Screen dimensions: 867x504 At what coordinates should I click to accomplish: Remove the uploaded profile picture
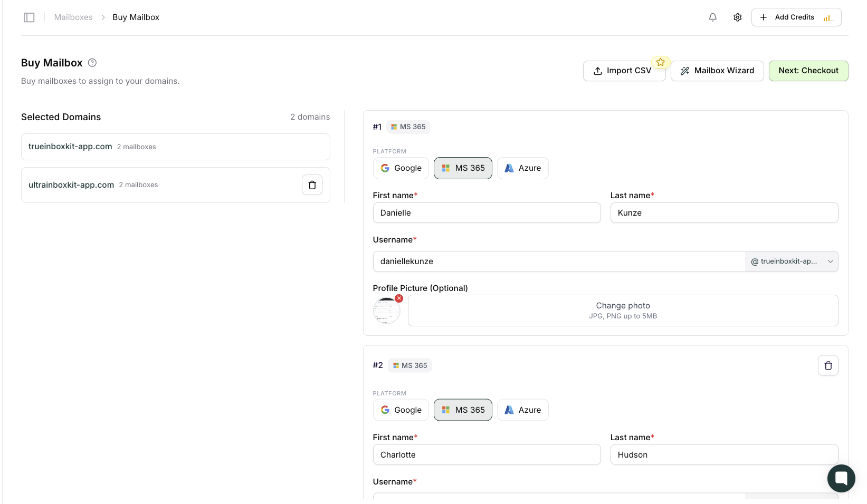[399, 298]
